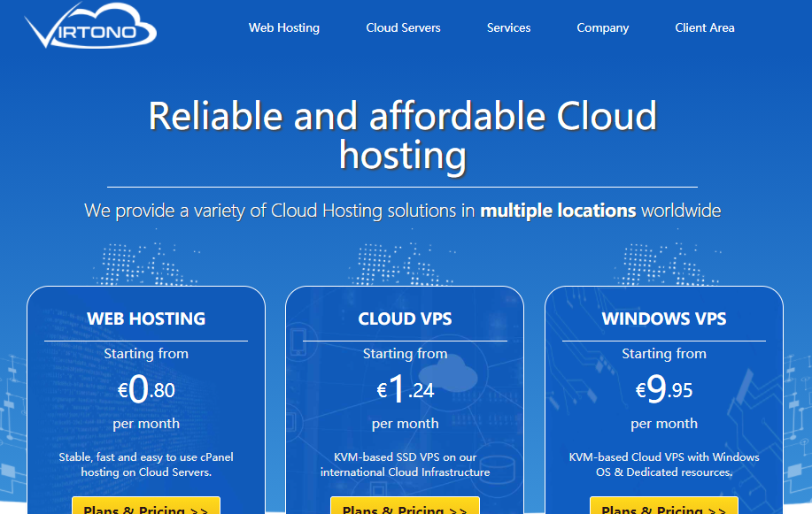This screenshot has width=812, height=514.
Task: Open the Web Hosting menu
Action: point(283,27)
